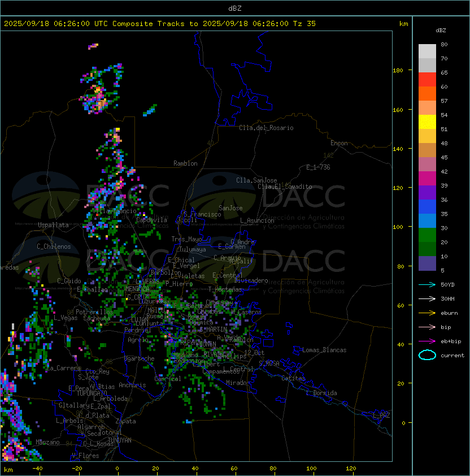Click the magenta eb+bip arrow icon
The image size is (470, 476).
[x=427, y=341]
